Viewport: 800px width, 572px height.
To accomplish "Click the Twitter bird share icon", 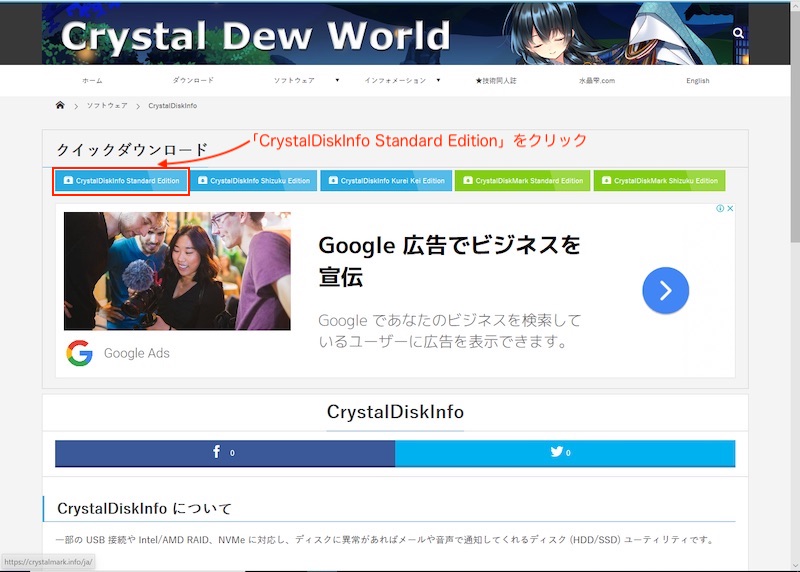I will (x=557, y=452).
